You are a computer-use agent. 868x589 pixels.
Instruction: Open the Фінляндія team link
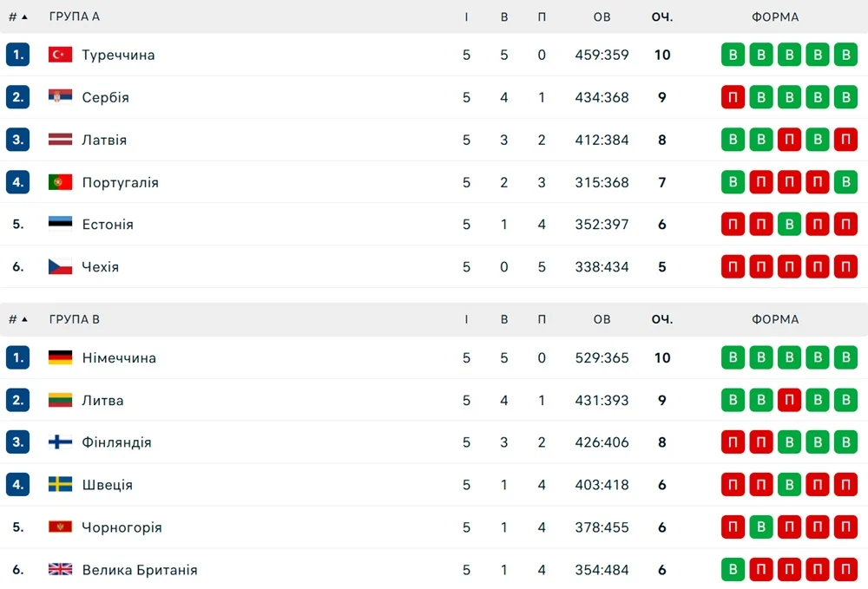point(116,442)
